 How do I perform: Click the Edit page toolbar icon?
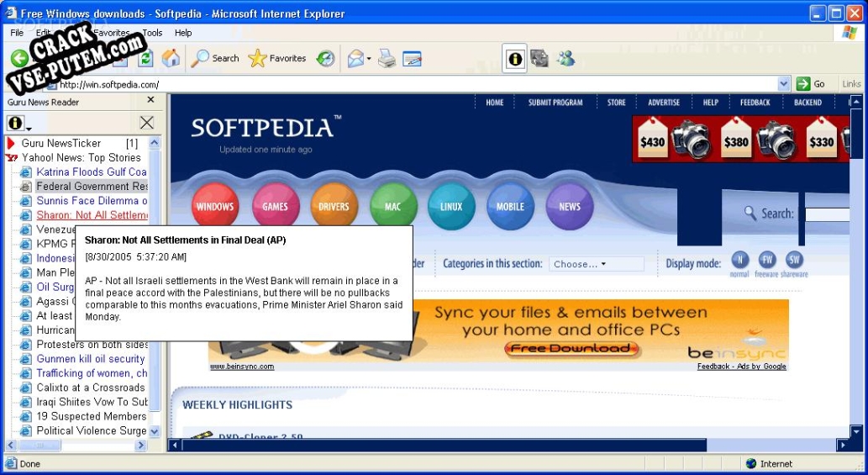pos(412,58)
